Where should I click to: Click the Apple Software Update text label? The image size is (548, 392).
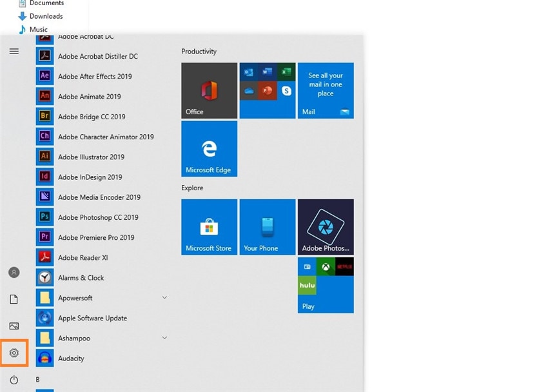93,318
